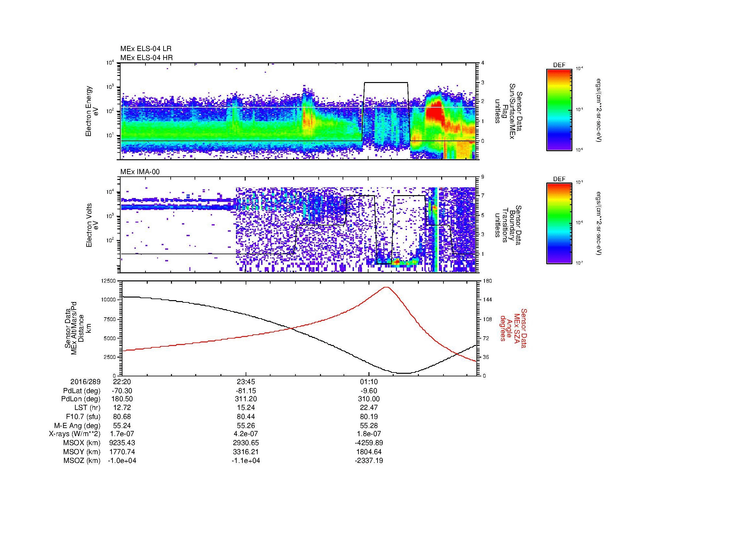Viewport: 756px width, 534px height.
Task: Click the MSOX value 2930.65
Action: 246,443
